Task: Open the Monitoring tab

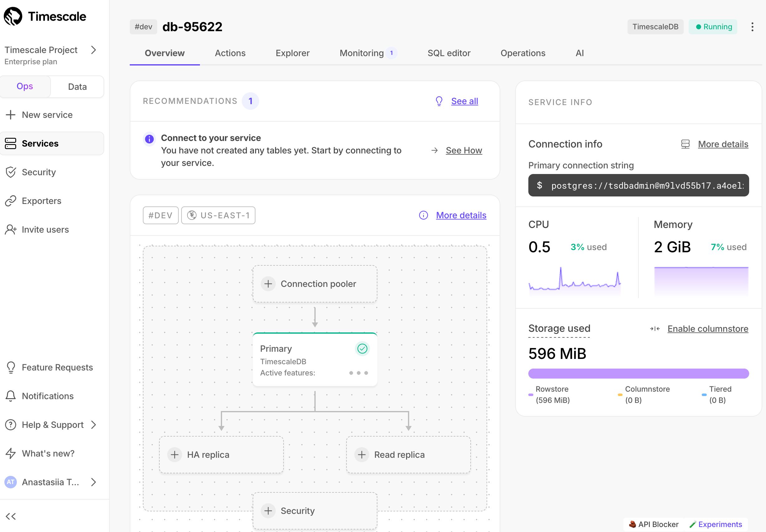Action: coord(368,53)
